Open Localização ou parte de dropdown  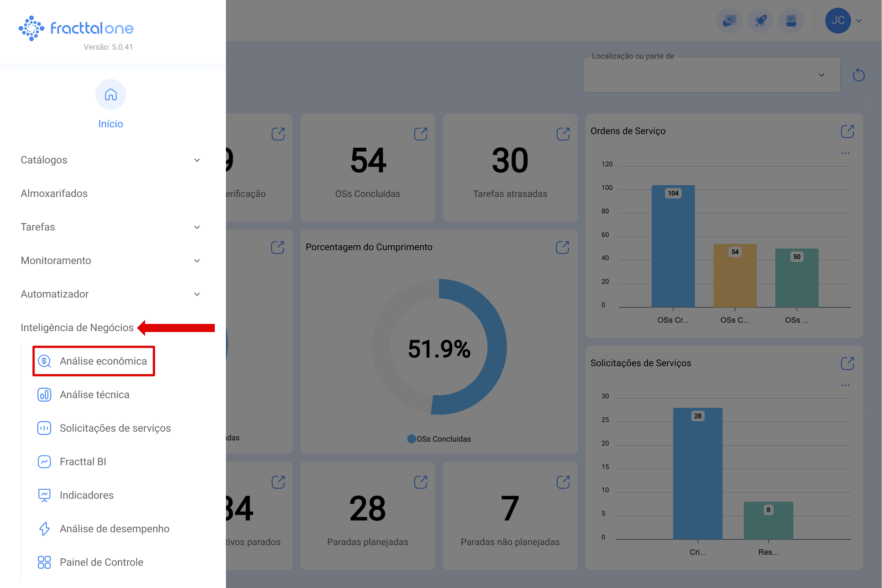(x=711, y=74)
